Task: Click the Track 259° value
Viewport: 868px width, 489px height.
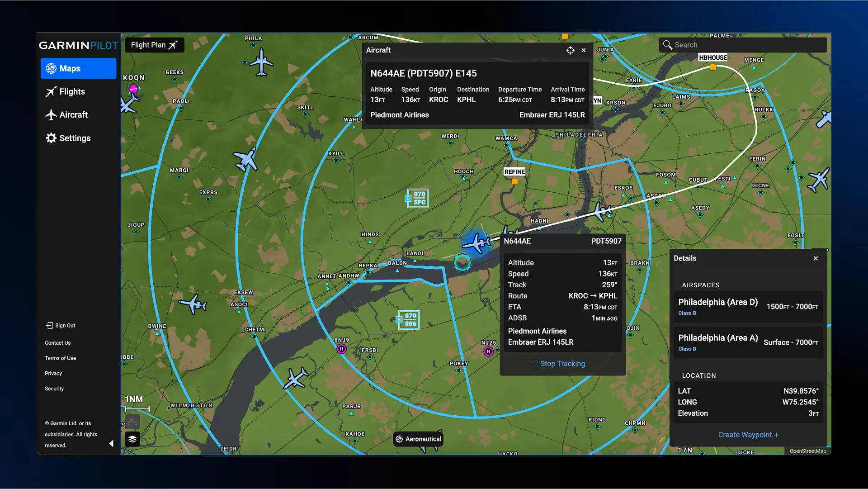Action: (609, 285)
